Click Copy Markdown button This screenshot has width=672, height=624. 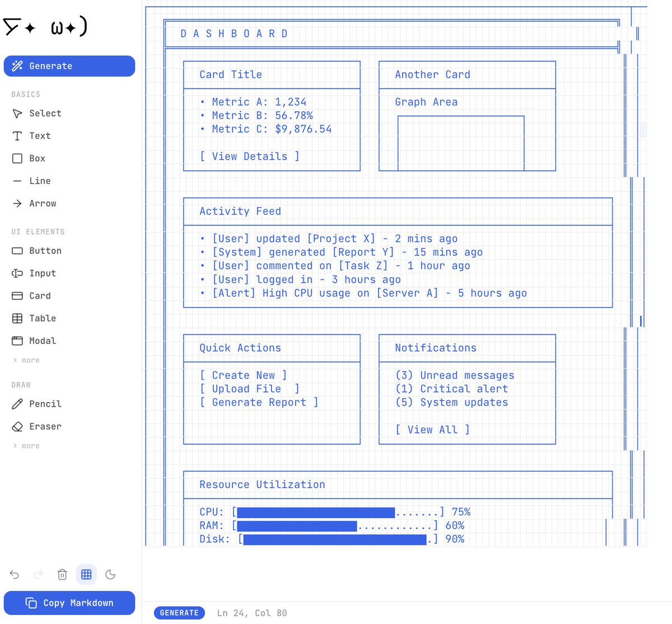[x=69, y=603]
